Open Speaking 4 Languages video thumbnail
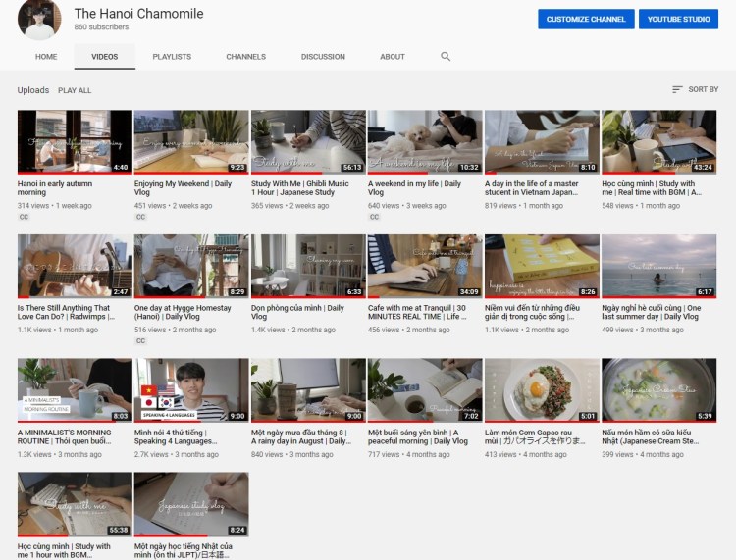The height and width of the screenshot is (560, 736). click(191, 390)
